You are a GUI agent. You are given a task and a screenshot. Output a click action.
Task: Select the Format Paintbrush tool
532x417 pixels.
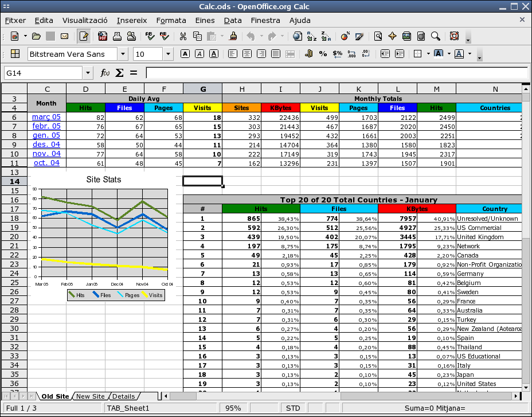point(233,36)
